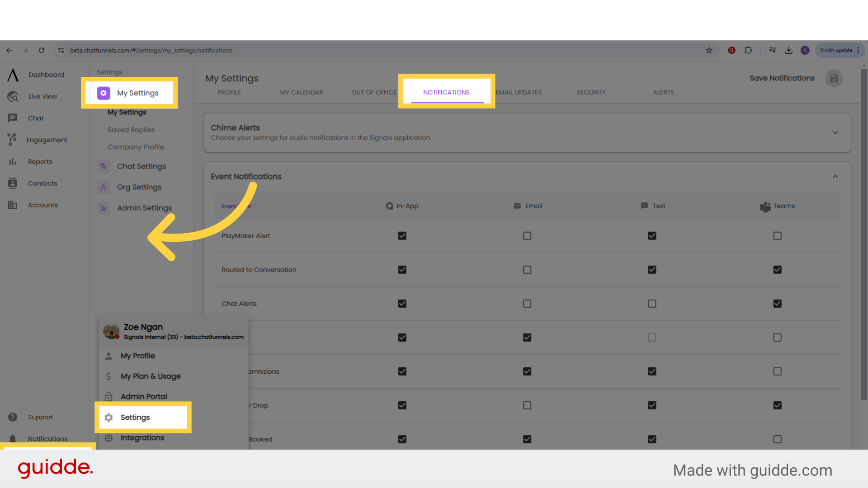The width and height of the screenshot is (868, 488).
Task: Open the Out of Office tab
Action: click(373, 92)
